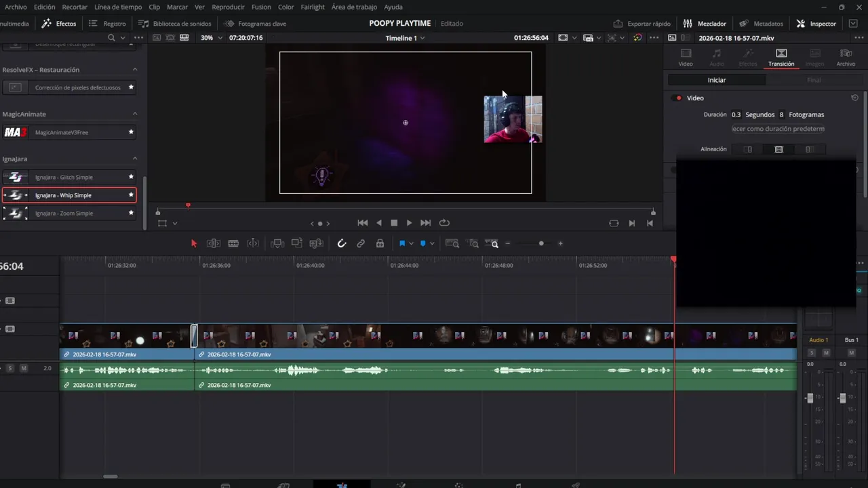This screenshot has height=488, width=868.
Task: Add a blue marker on the timeline
Action: [423, 243]
